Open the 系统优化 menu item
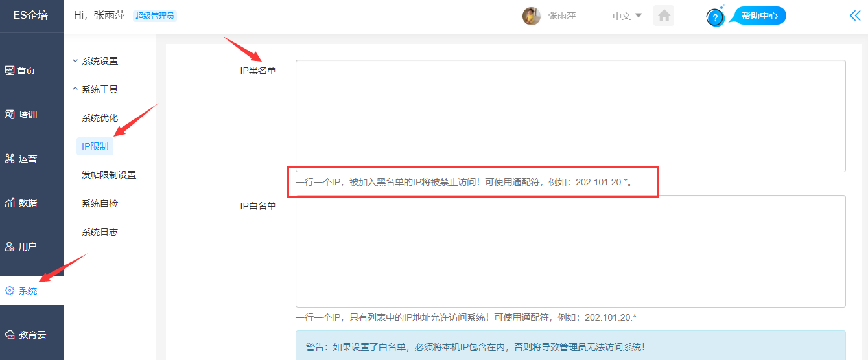 (100, 118)
